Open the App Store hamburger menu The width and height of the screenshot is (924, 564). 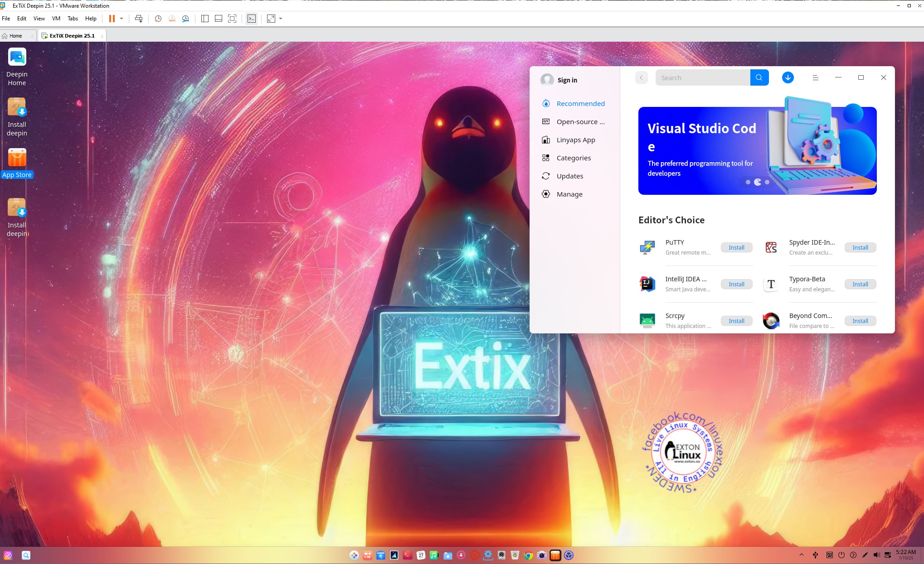point(815,77)
